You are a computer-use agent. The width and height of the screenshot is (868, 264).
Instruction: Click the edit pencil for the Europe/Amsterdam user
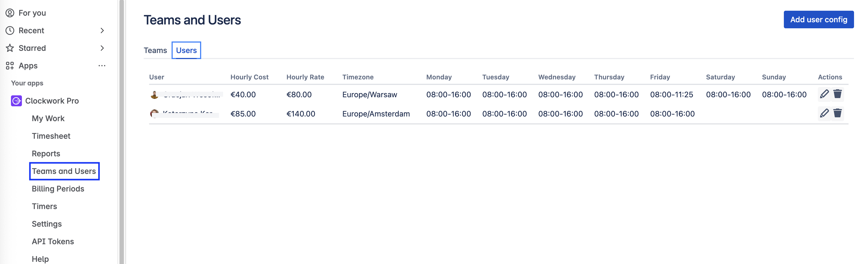click(824, 113)
